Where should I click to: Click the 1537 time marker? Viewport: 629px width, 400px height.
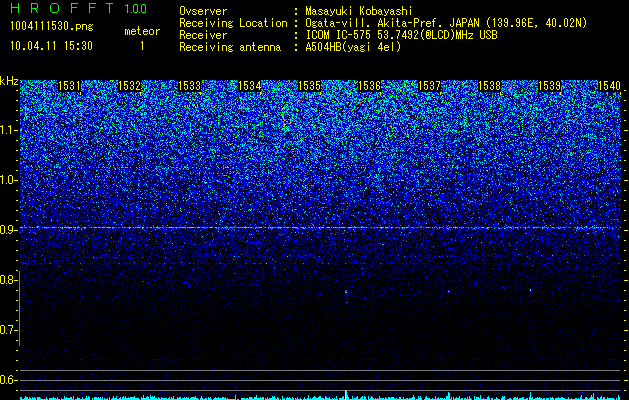pyautogui.click(x=430, y=86)
